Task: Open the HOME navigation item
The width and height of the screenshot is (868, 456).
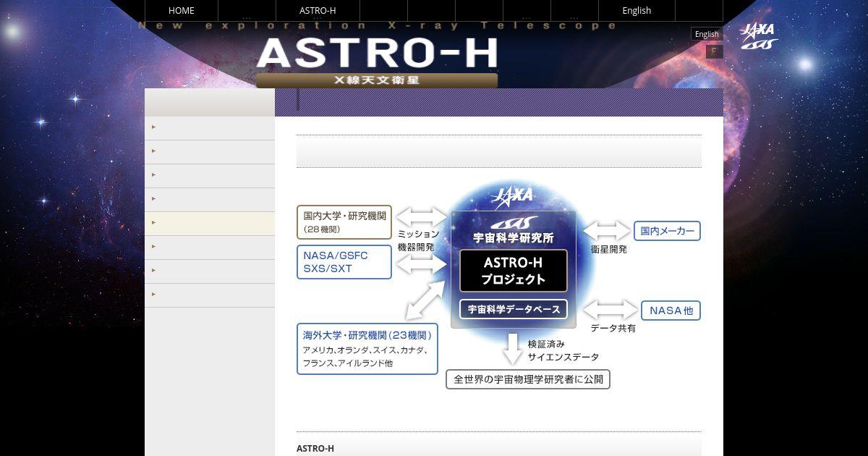Action: [x=181, y=11]
